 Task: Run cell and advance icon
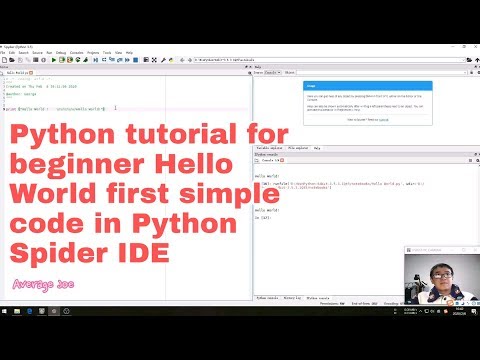pos(70,60)
